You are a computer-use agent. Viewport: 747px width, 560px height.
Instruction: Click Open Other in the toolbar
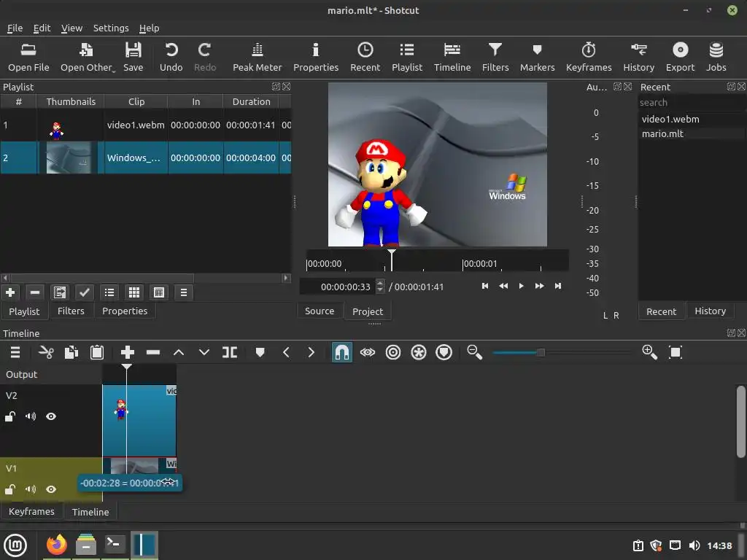(x=88, y=57)
